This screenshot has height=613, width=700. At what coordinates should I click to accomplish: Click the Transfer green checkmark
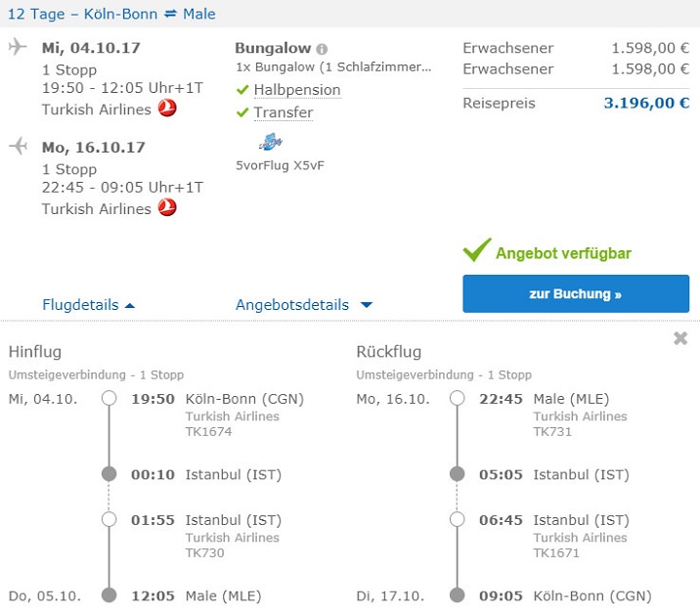pos(242,112)
